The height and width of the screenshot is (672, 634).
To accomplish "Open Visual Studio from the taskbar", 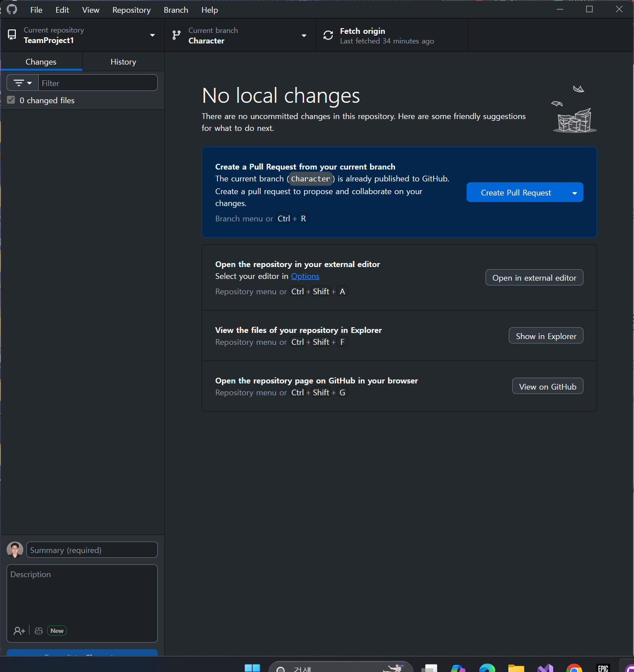I will pyautogui.click(x=545, y=668).
